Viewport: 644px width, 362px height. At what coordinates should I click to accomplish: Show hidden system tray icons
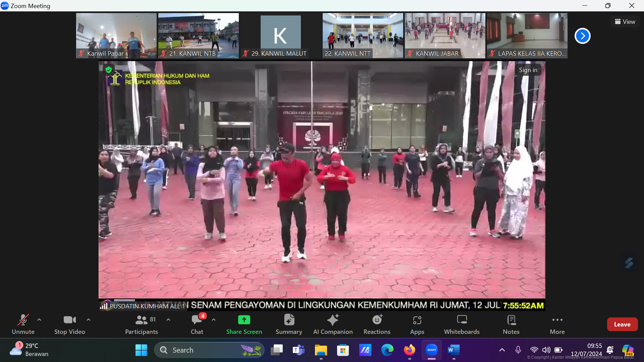502,350
